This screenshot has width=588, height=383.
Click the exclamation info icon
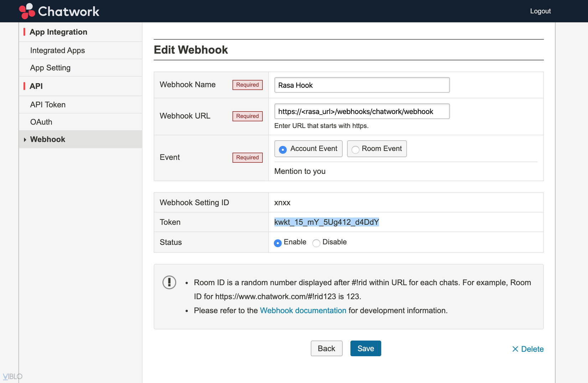(169, 282)
